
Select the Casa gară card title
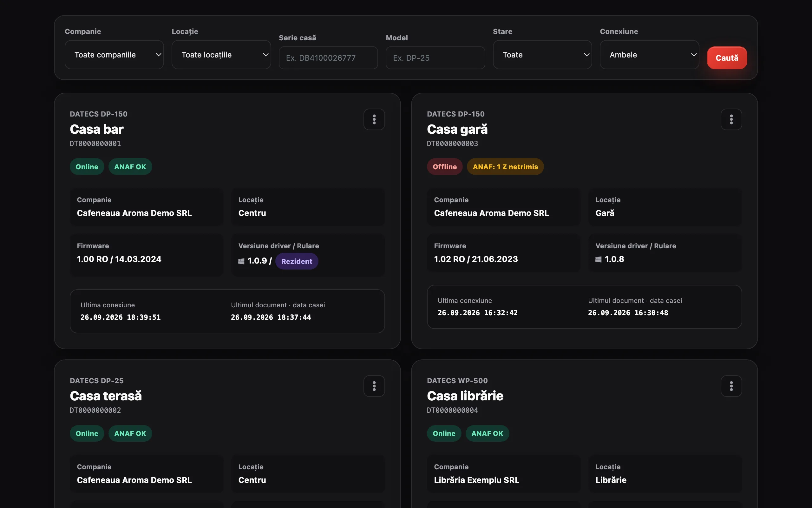[457, 129]
